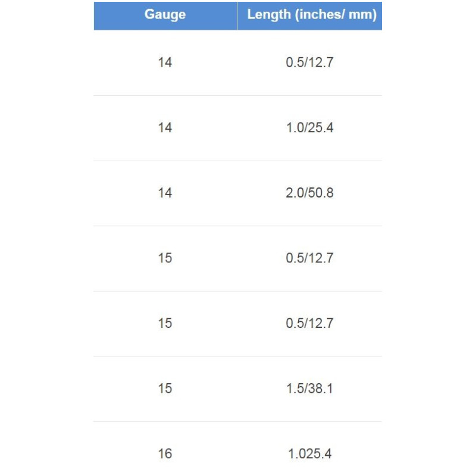Viewport: 476px width, 476px height.
Task: Select the 1.025.4 length cell
Action: pyautogui.click(x=309, y=454)
